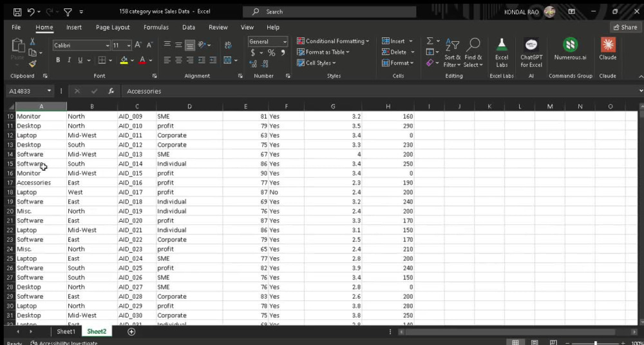Click the AutoSum sigma icon
Image resolution: width=644 pixels, height=345 pixels.
coord(430,41)
